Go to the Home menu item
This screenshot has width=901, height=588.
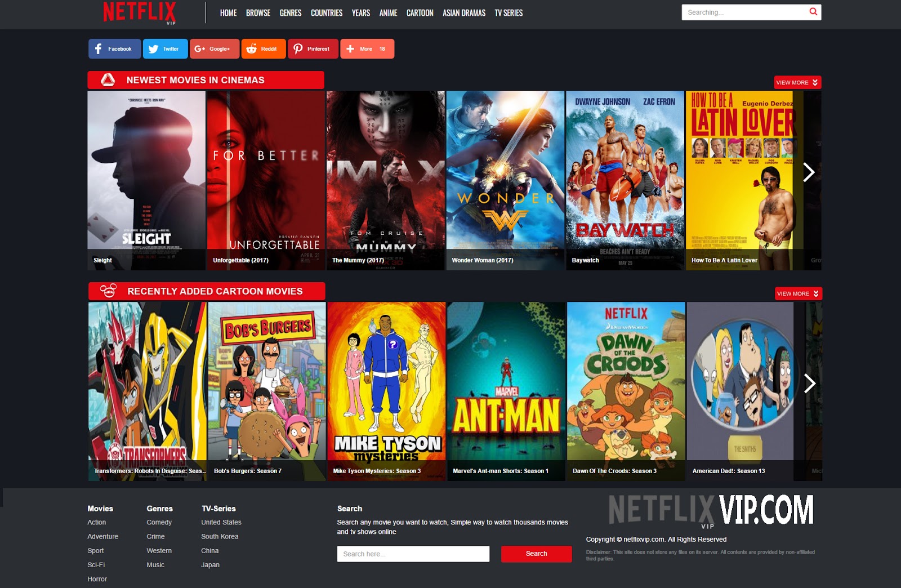click(x=228, y=13)
